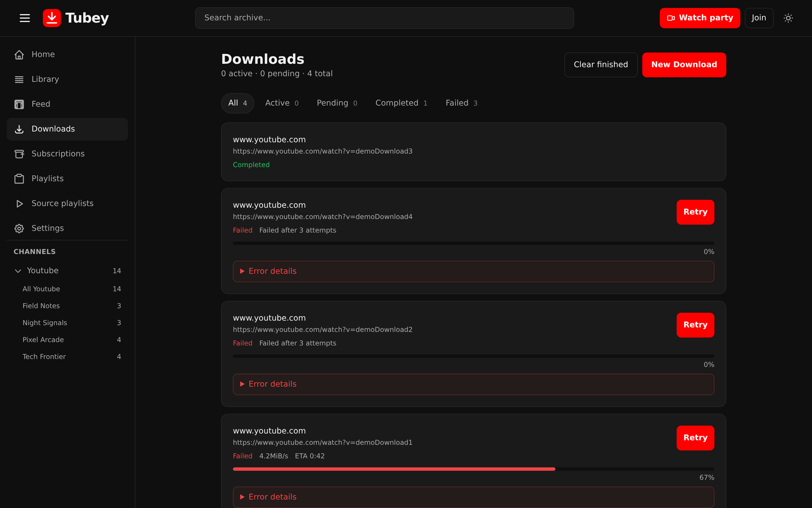The image size is (812, 508).
Task: Click the 0% progress bar of demoDownload2
Action: point(473,356)
